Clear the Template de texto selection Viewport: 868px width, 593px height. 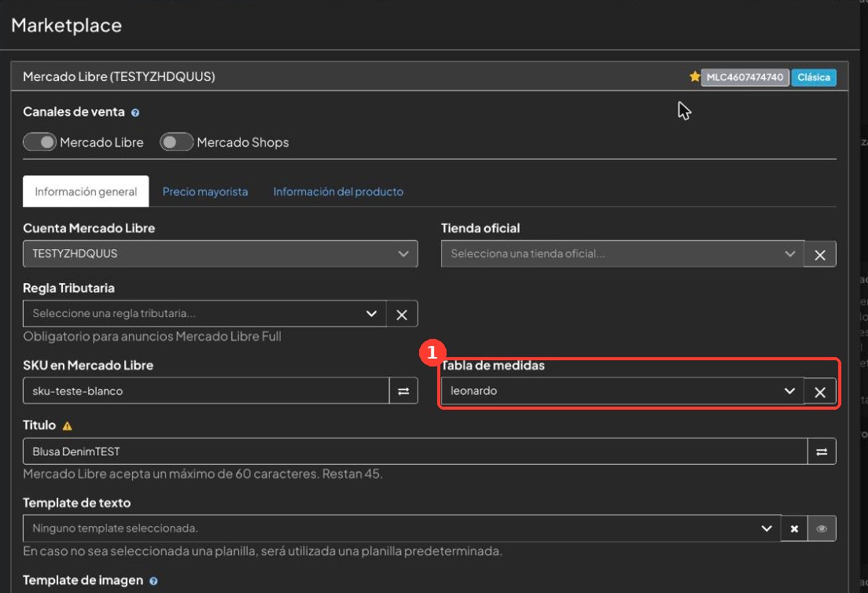(794, 529)
